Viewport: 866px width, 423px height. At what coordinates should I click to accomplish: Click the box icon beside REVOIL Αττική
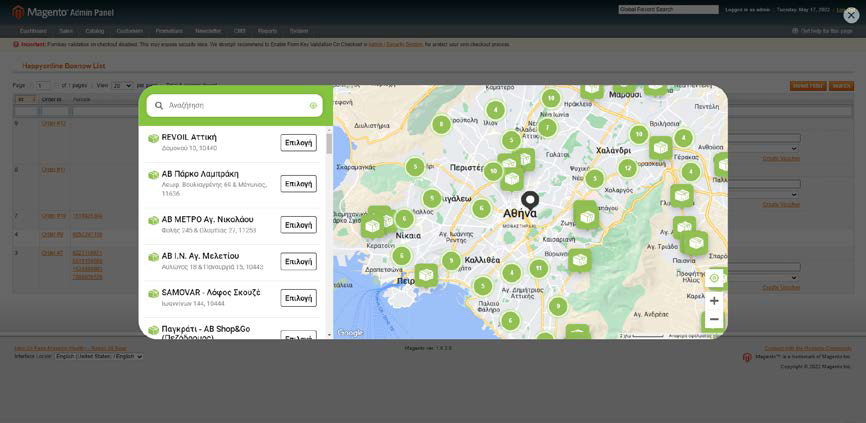pos(153,138)
